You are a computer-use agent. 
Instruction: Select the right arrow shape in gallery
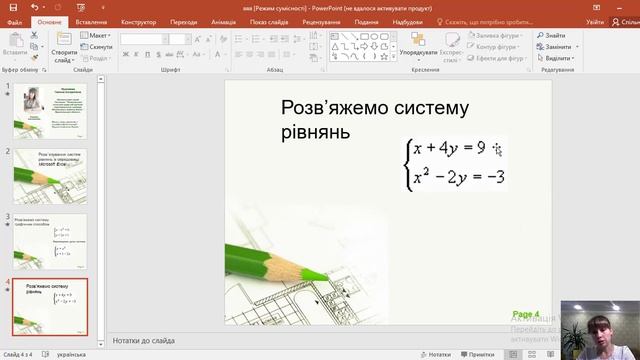[364, 47]
